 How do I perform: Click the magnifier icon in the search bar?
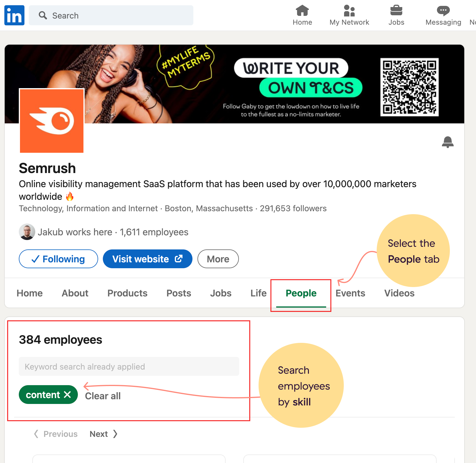click(x=43, y=15)
